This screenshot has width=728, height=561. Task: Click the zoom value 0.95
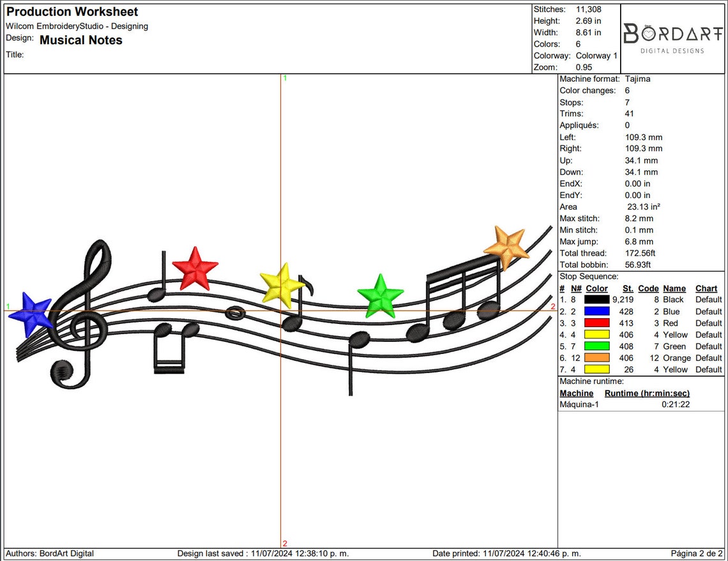(x=584, y=67)
